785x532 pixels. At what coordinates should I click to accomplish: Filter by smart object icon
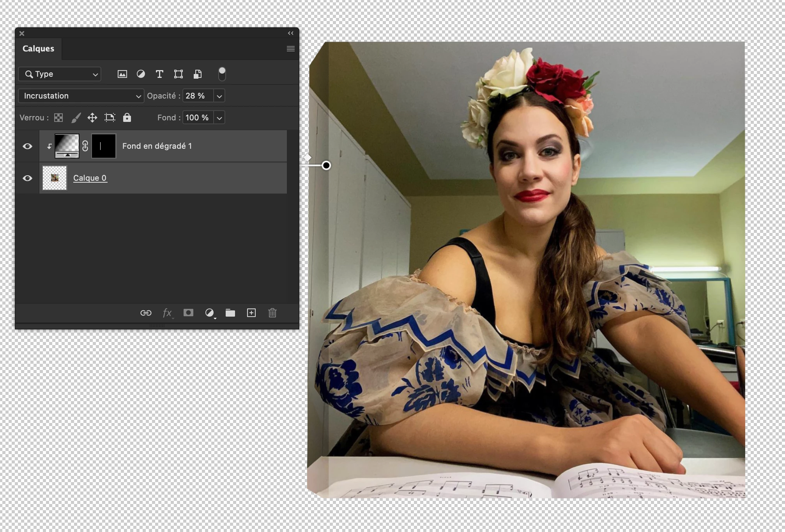(198, 74)
